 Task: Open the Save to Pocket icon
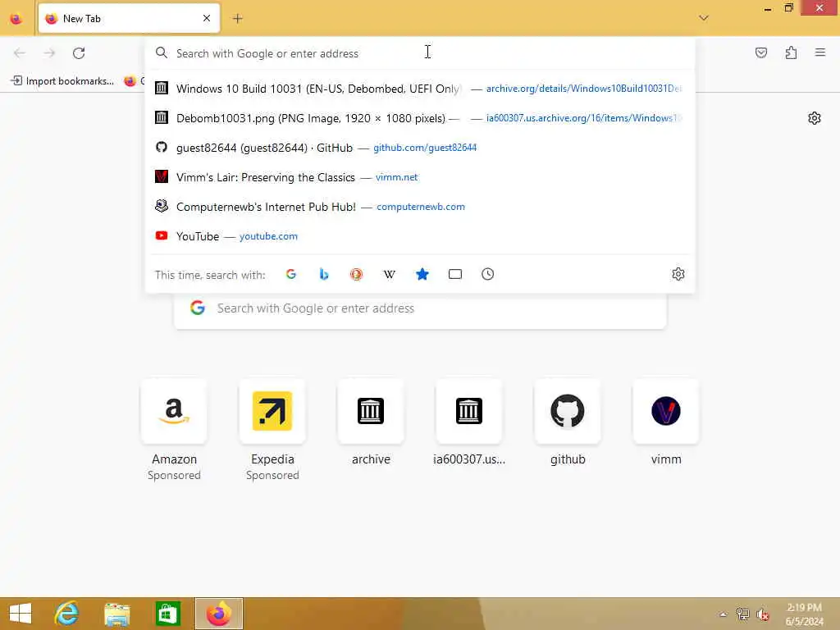[x=761, y=52]
